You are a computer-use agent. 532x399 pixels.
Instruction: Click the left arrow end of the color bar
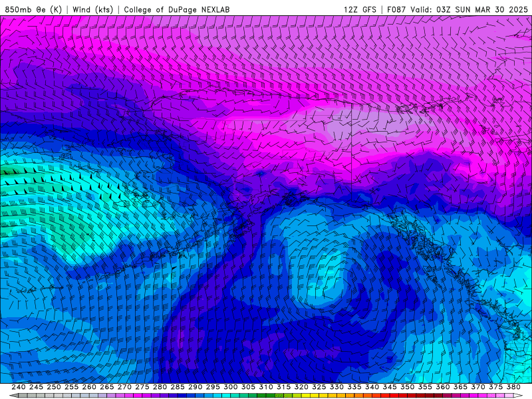(13, 396)
